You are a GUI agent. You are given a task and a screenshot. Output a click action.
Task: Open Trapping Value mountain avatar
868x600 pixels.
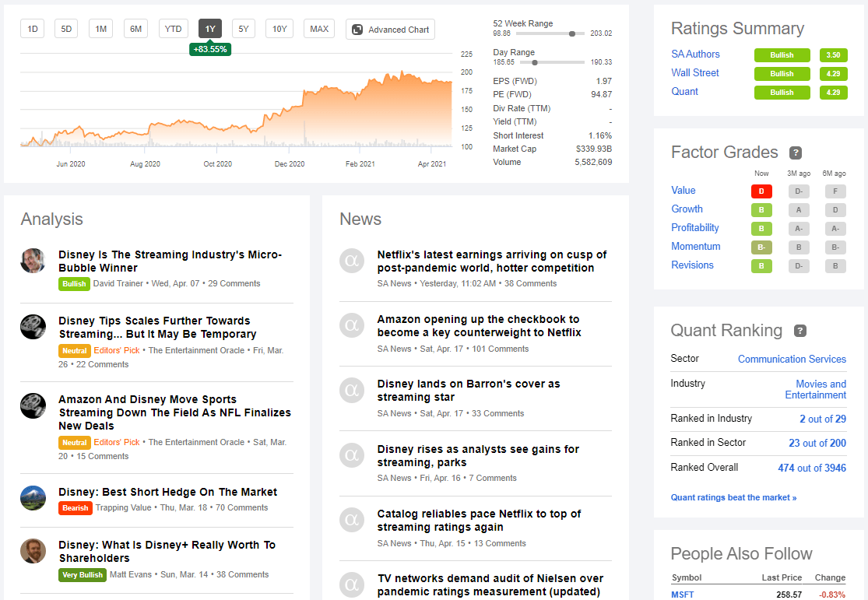[33, 498]
